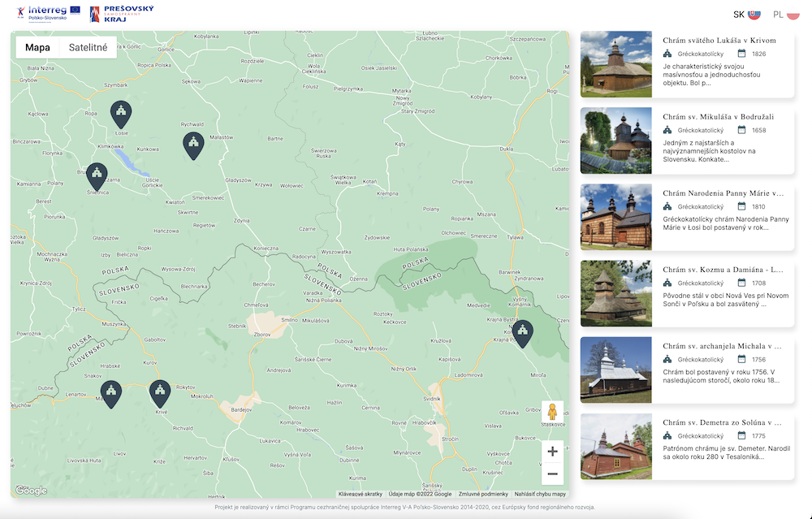This screenshot has width=812, height=519.
Task: Click church icon in Kozmu a Damiána card
Action: pyautogui.click(x=667, y=283)
